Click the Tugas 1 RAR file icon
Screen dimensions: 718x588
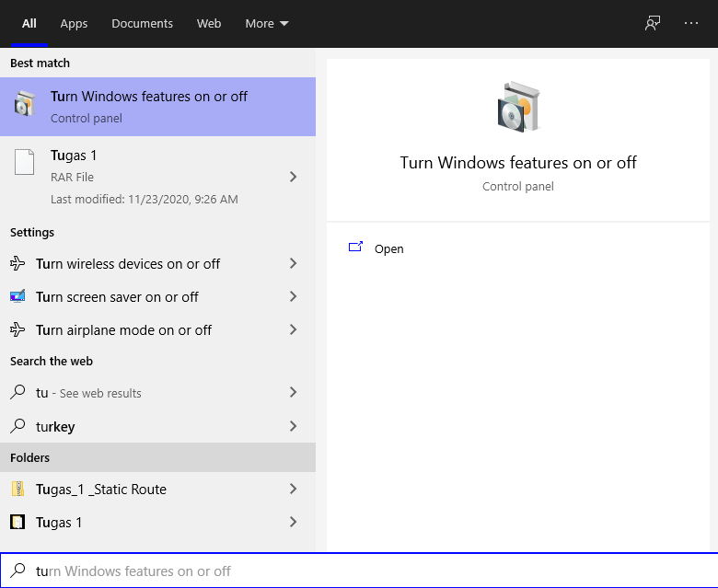(24, 162)
